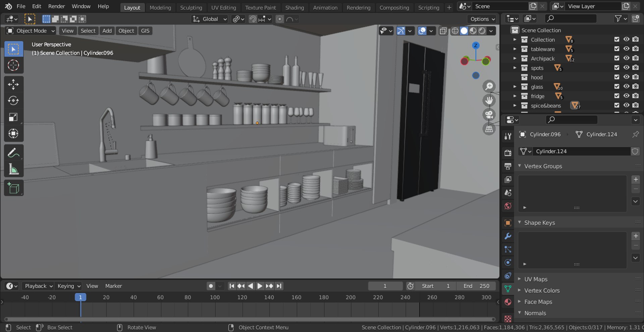This screenshot has height=332, width=644.
Task: Open the Global transform orientation dropdown
Action: [210, 19]
